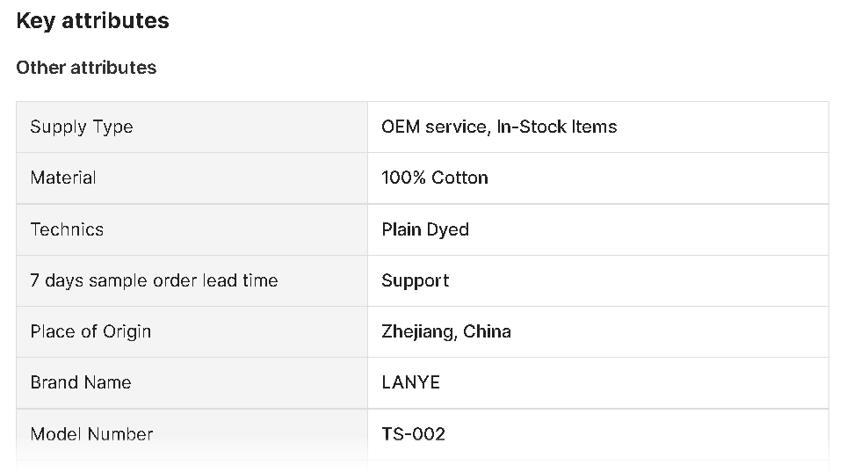This screenshot has width=868, height=472.
Task: Select the Brand Name label cell
Action: 192,383
